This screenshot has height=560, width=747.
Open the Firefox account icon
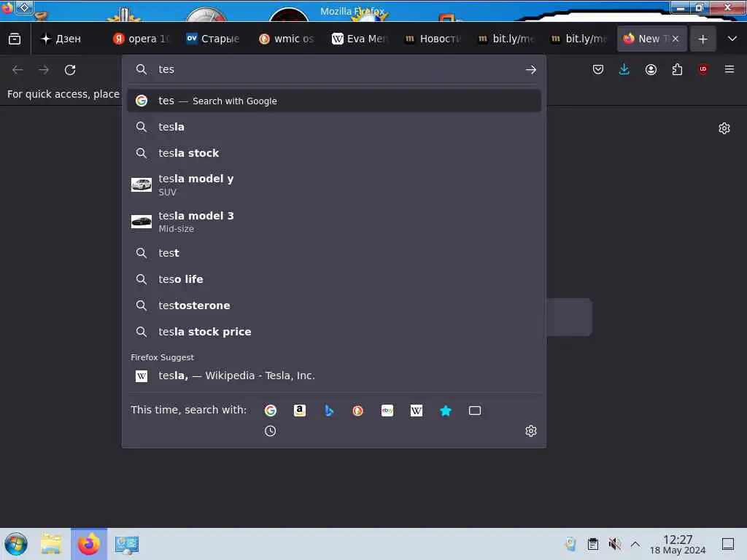[651, 69]
